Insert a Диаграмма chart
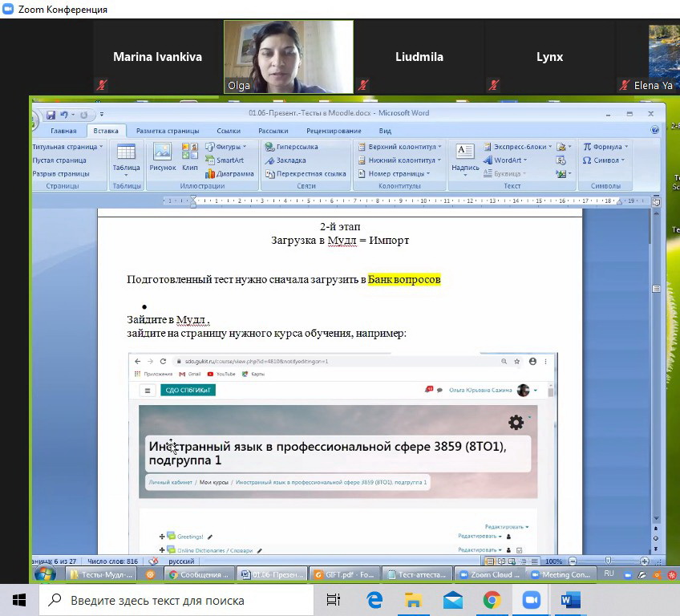The width and height of the screenshot is (680, 616). 230,173
